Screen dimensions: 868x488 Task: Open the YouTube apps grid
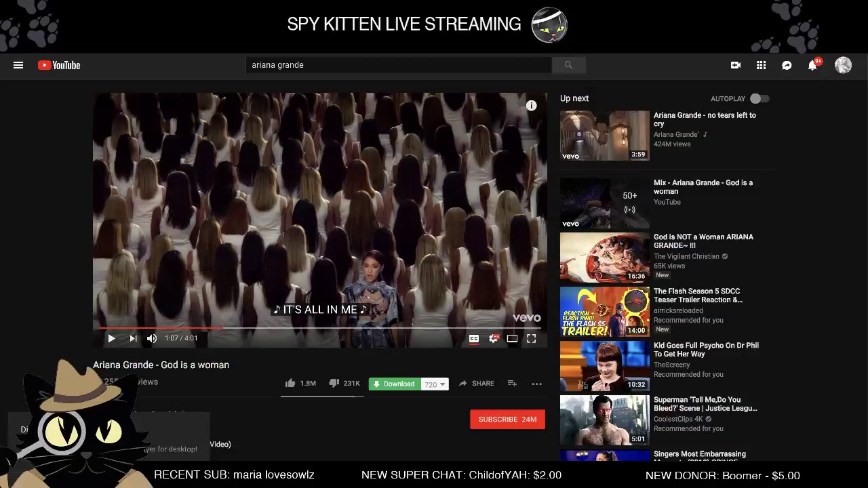[762, 65]
